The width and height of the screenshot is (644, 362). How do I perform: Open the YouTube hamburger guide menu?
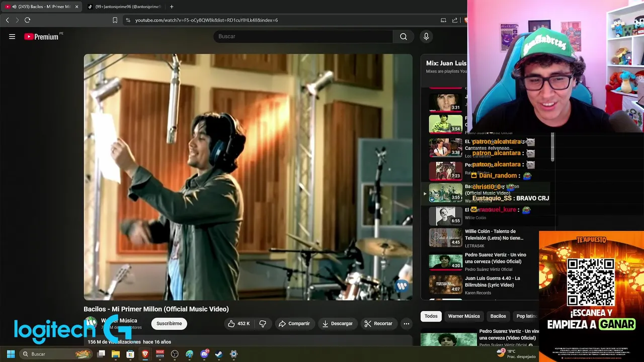12,36
